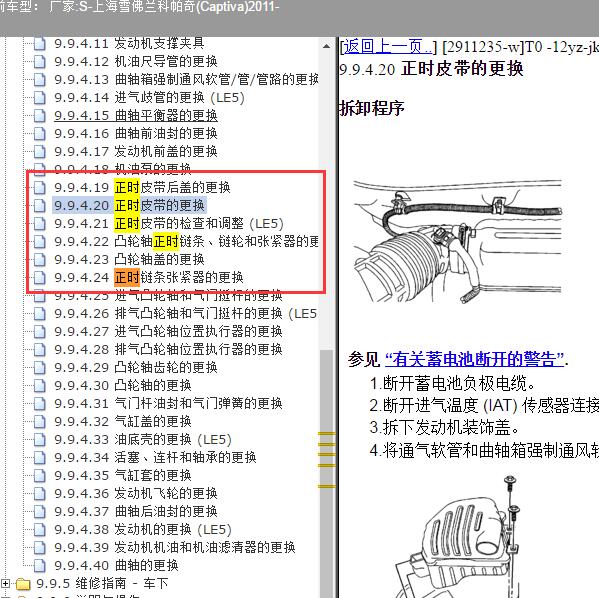599x598 pixels.
Task: Select highlighted 9.9.4.20 正时皮带的更换
Action: click(x=129, y=205)
